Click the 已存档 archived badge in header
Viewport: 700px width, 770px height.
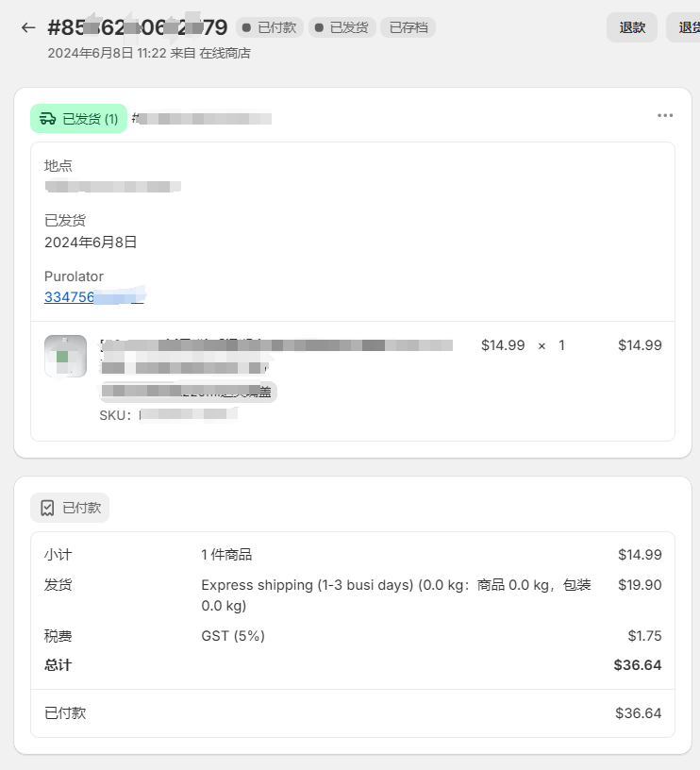tap(408, 27)
